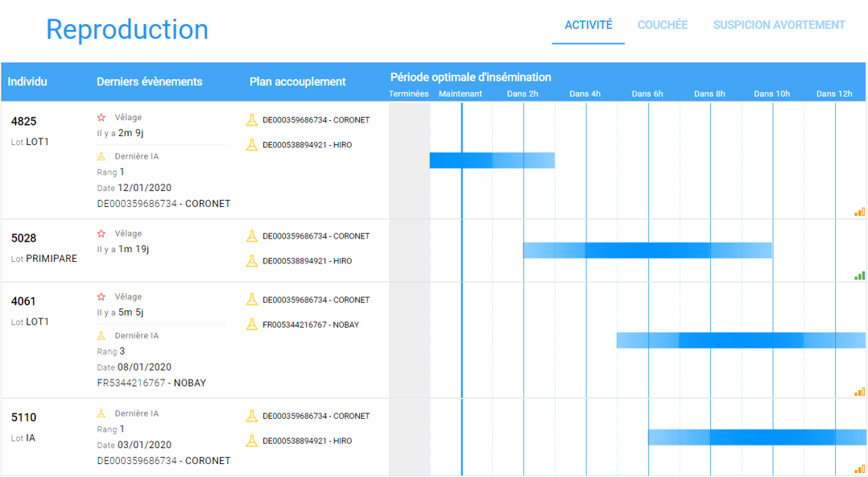Click the Dans 4h timeline label
The height and width of the screenshot is (477, 868).
click(585, 93)
